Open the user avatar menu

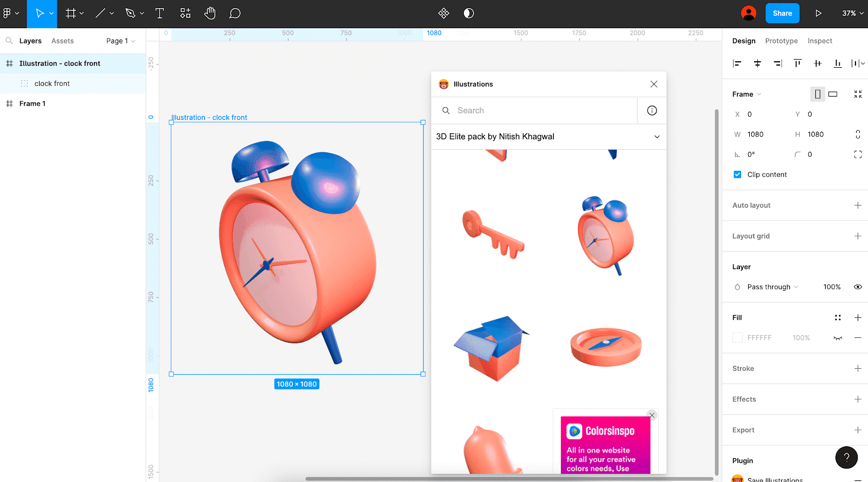tap(749, 13)
